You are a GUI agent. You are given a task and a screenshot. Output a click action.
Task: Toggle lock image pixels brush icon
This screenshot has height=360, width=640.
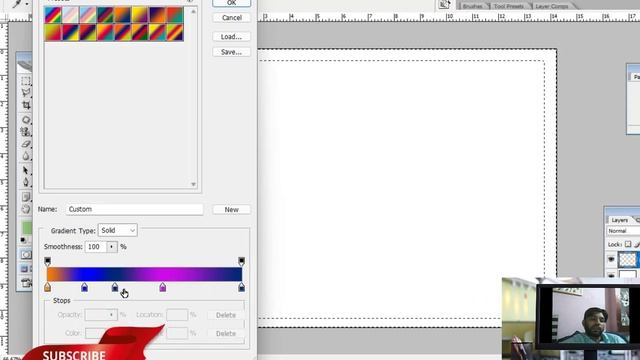pyautogui.click(x=637, y=244)
